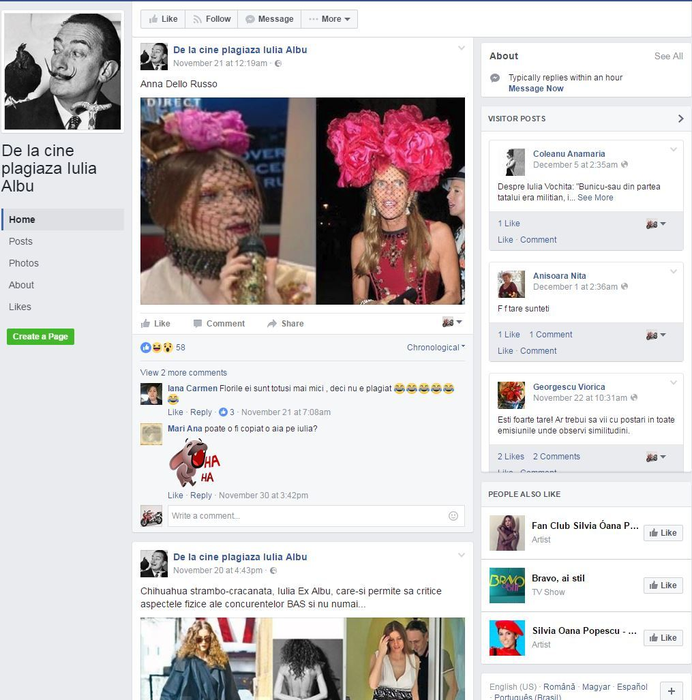692x700 pixels.
Task: View 1 Comment on Anisoara Nita post
Action: click(x=550, y=334)
